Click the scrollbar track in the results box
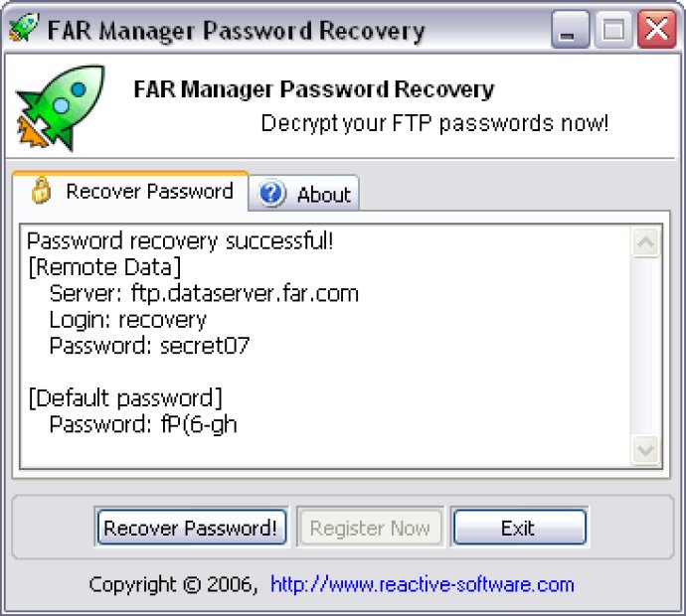Viewport: 686px width, 616px height. click(x=646, y=347)
